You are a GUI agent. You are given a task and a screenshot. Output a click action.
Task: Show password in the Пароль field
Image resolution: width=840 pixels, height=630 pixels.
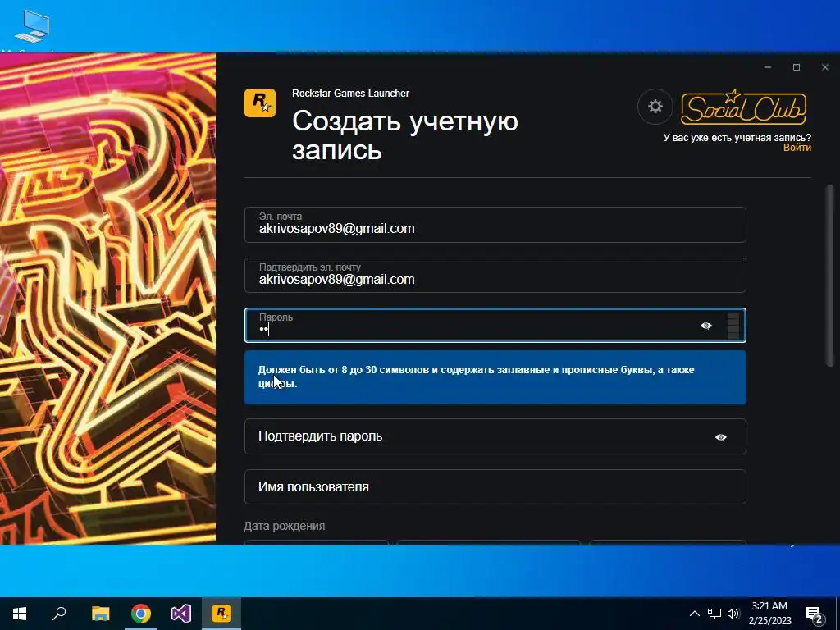706,326
